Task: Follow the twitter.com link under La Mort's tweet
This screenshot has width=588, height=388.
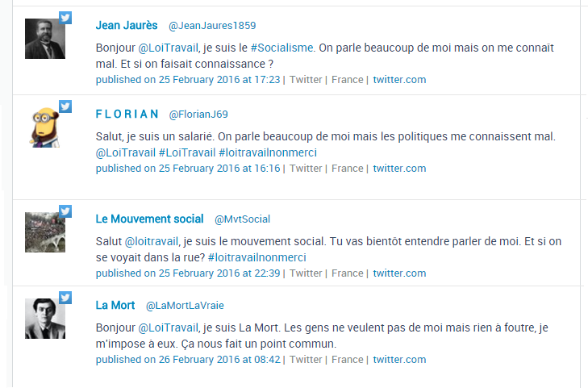Action: pyautogui.click(x=399, y=360)
